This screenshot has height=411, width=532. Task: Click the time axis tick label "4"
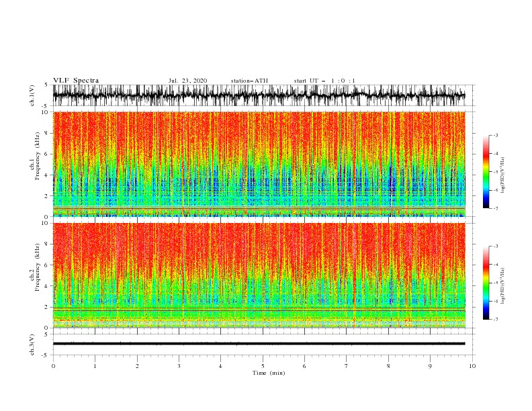click(220, 366)
